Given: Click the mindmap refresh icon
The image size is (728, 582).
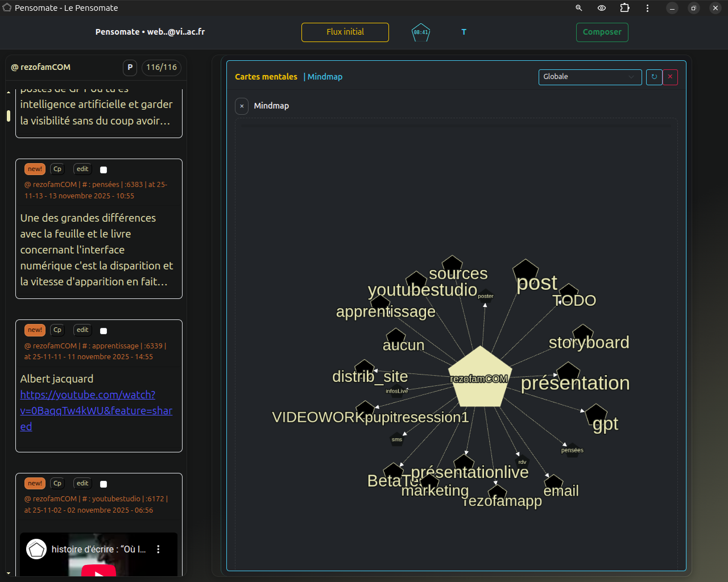Looking at the screenshot, I should click(x=654, y=77).
